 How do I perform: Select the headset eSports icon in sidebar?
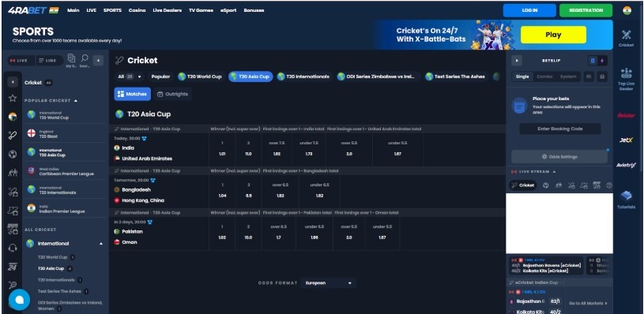click(x=13, y=248)
